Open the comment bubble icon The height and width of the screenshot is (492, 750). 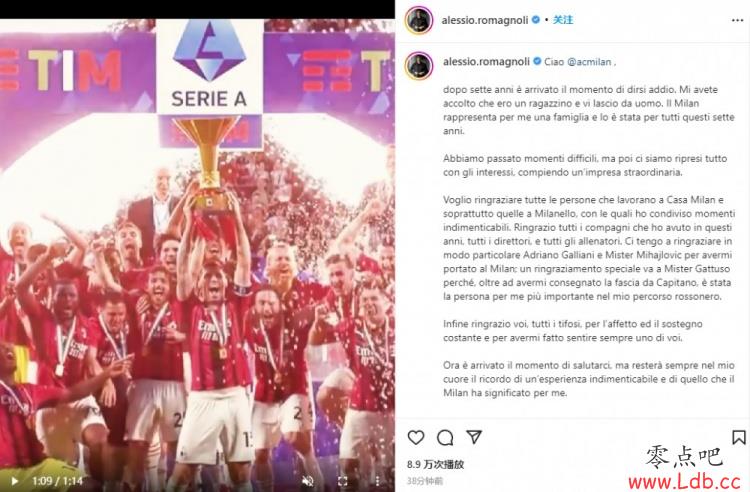(445, 437)
